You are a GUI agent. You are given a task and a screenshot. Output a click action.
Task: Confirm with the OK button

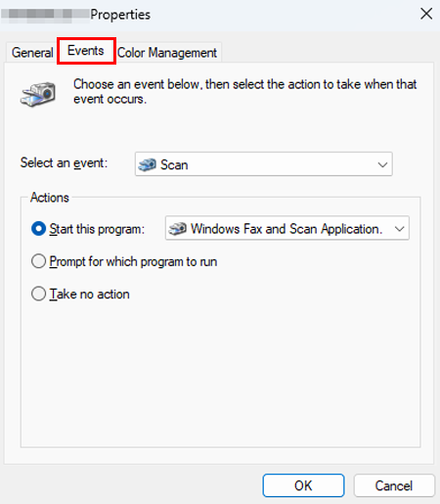303,485
